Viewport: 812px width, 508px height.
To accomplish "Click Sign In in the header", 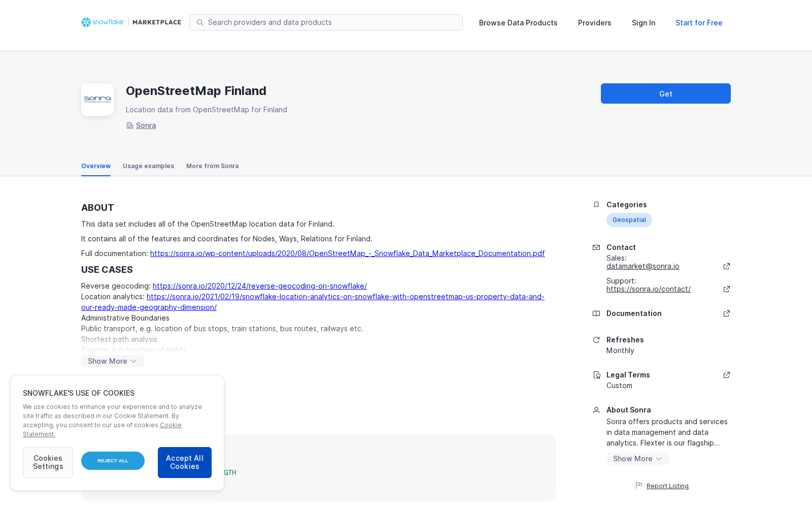I will point(644,23).
